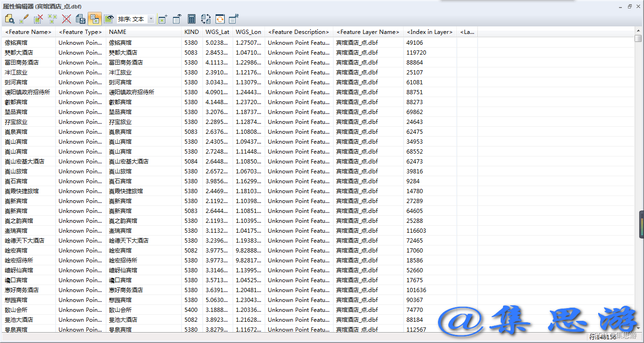The width and height of the screenshot is (644, 343).
Task: Click the WGS_Lat column header
Action: 217,32
